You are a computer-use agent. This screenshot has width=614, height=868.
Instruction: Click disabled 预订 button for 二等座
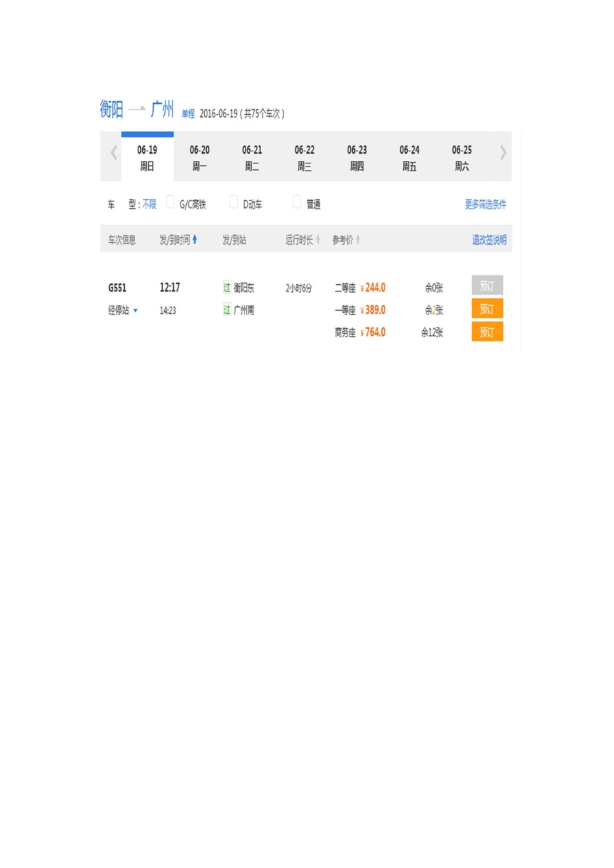pyautogui.click(x=487, y=286)
